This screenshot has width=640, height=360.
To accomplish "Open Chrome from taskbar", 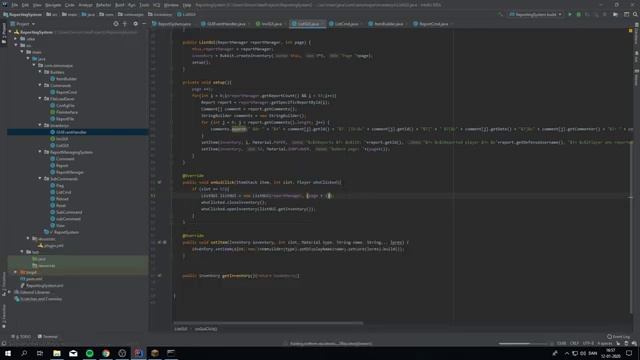I will pos(106,353).
